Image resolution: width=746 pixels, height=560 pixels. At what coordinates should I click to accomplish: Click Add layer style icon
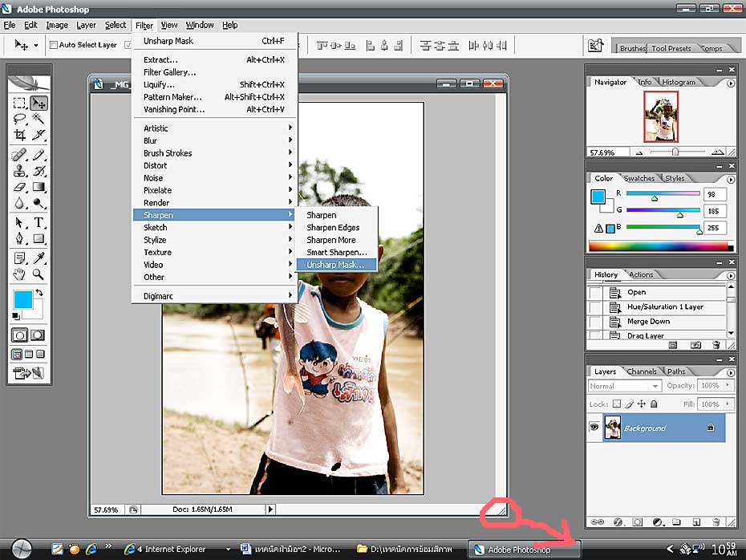(618, 522)
